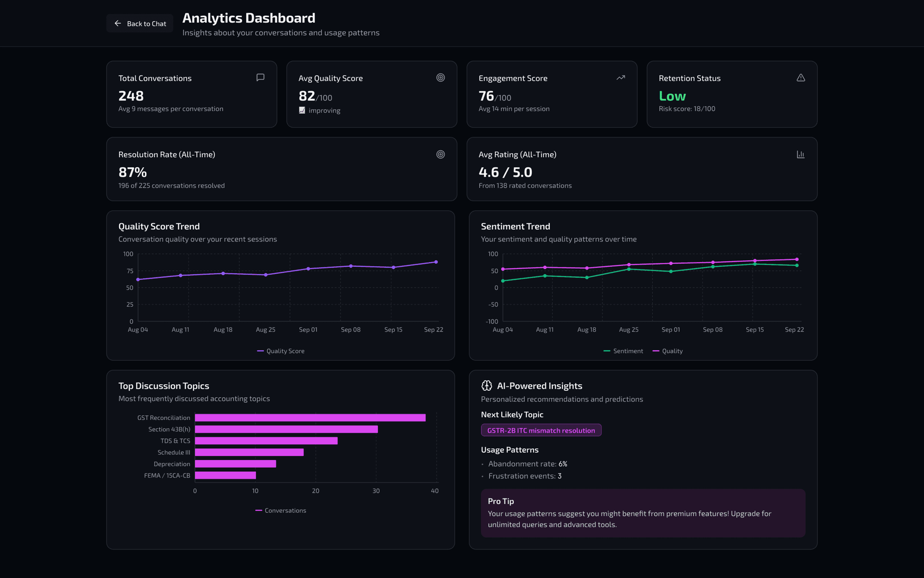Toggle the Conversations legend entry

280,510
